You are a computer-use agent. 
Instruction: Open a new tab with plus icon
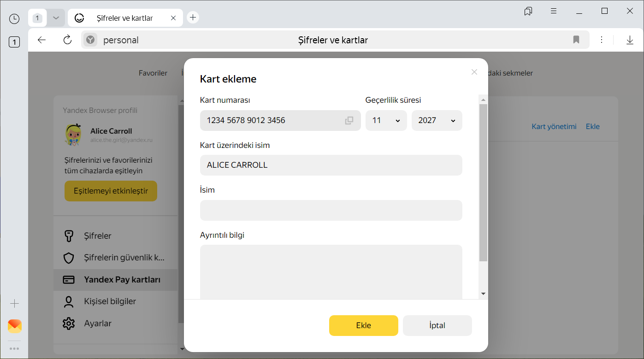[193, 18]
